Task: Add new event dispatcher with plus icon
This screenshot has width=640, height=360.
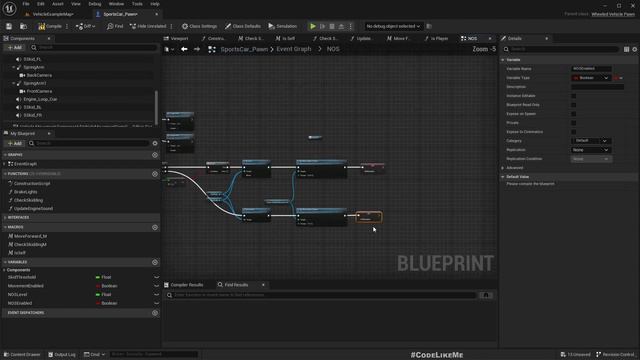Action: [x=155, y=313]
